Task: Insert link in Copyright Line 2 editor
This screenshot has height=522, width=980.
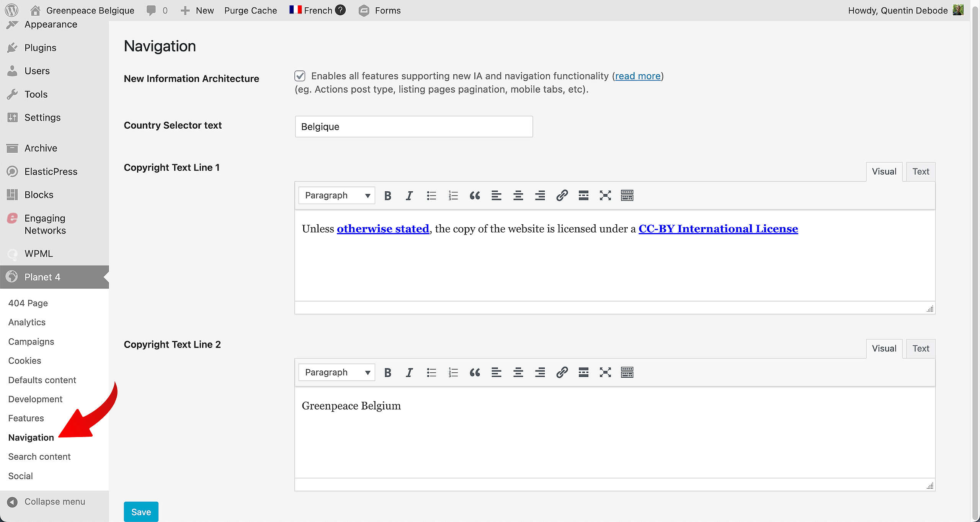Action: point(562,372)
